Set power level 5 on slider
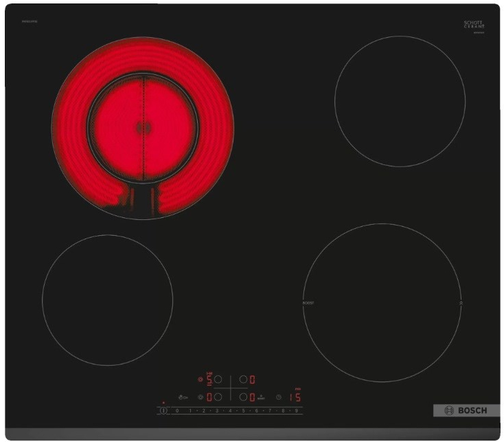 tap(243, 410)
